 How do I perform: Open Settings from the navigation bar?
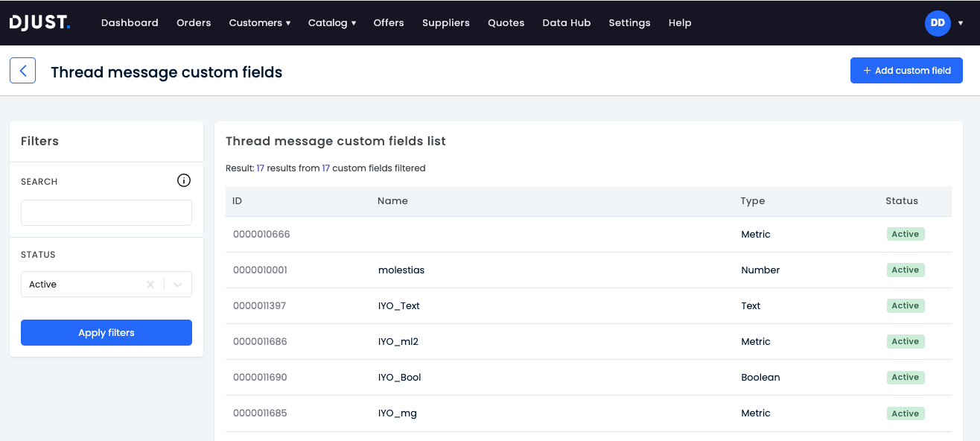[629, 23]
